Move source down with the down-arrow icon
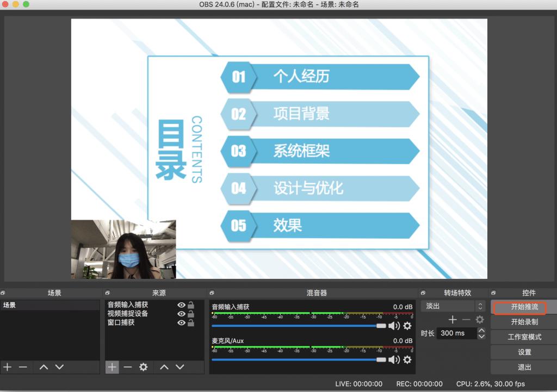Screen dimensions: 557x392 pos(180,367)
